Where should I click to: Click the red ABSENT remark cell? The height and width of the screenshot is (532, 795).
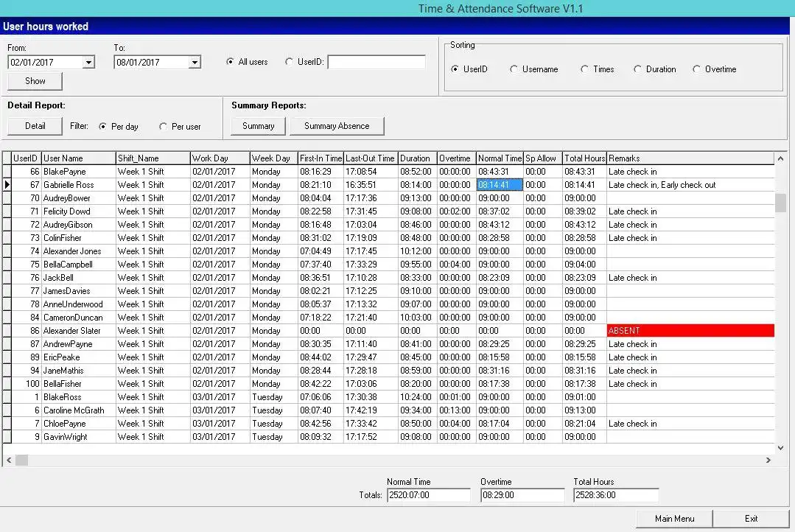click(x=690, y=331)
